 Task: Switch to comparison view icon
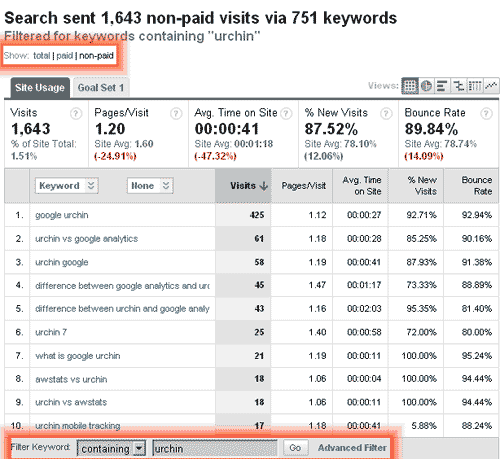(x=458, y=86)
